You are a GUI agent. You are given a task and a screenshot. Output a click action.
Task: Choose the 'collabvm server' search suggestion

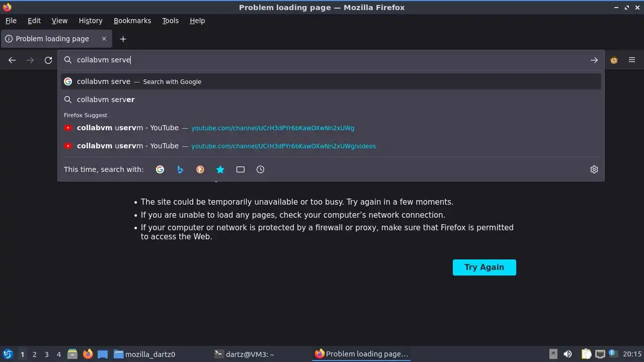pyautogui.click(x=331, y=100)
